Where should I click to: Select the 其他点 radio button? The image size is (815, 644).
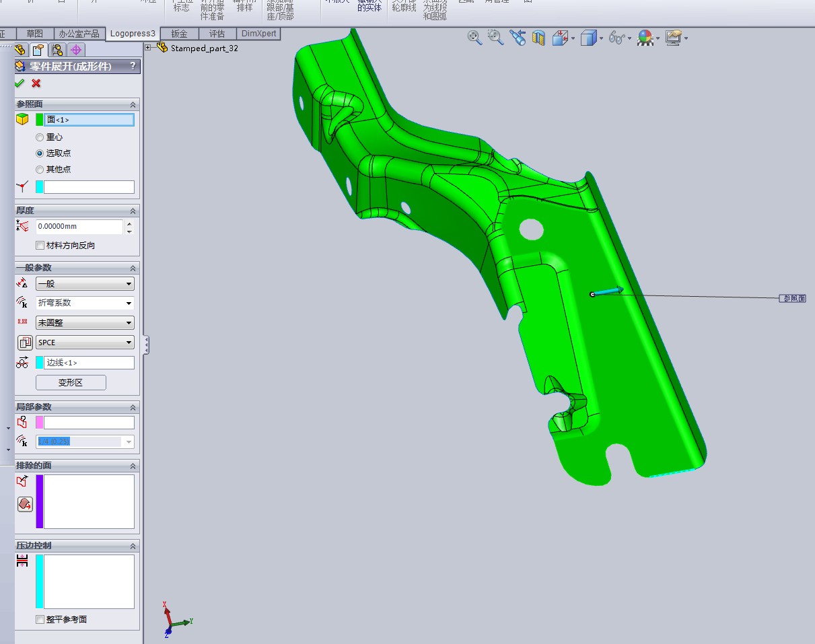[x=40, y=170]
